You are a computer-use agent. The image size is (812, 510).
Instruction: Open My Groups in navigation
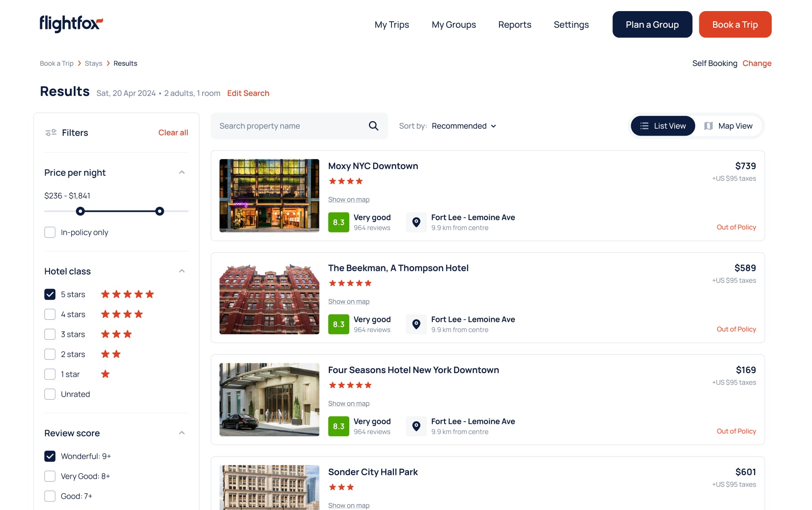click(454, 25)
